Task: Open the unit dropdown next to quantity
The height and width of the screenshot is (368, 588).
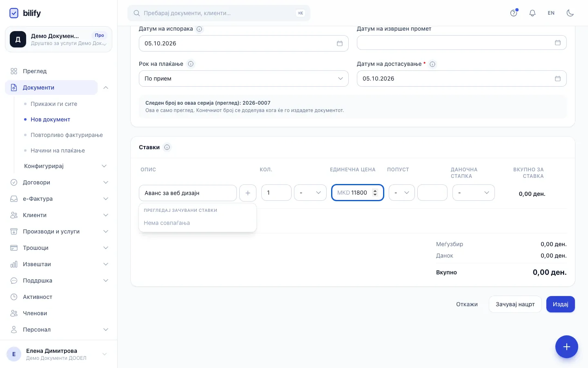Action: pos(310,193)
